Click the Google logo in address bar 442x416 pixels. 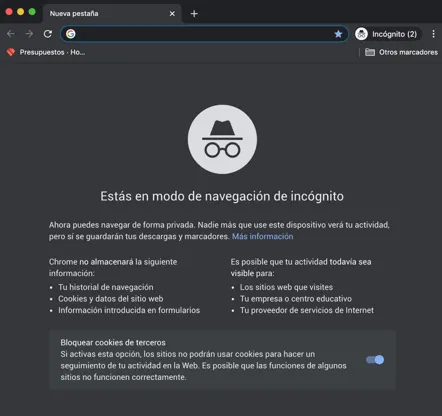click(70, 34)
